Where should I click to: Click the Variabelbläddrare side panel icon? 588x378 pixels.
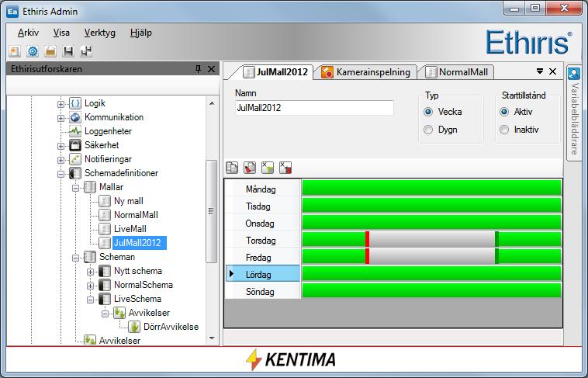[x=574, y=73]
